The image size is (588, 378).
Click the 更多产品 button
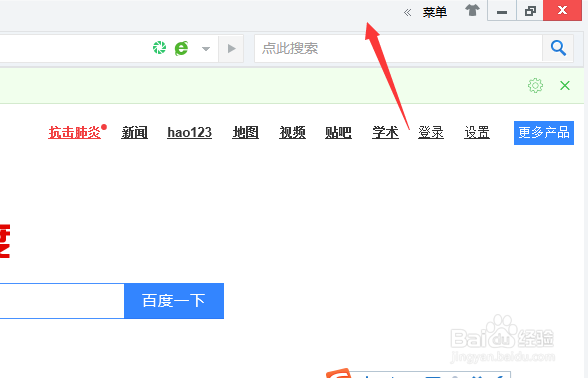click(544, 133)
